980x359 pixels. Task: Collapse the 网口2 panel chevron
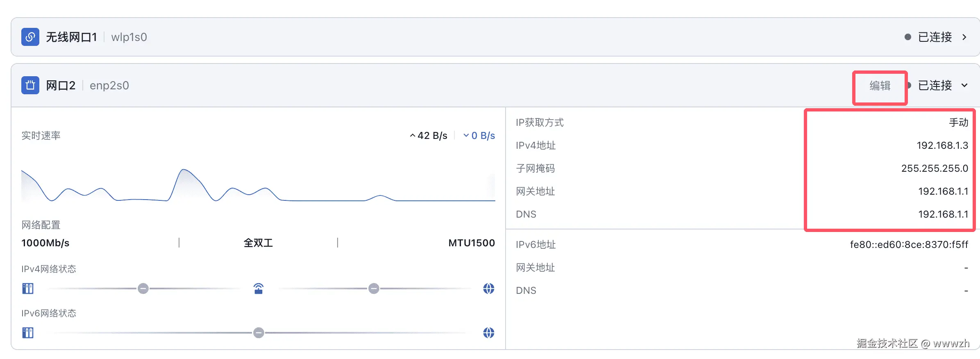[964, 85]
